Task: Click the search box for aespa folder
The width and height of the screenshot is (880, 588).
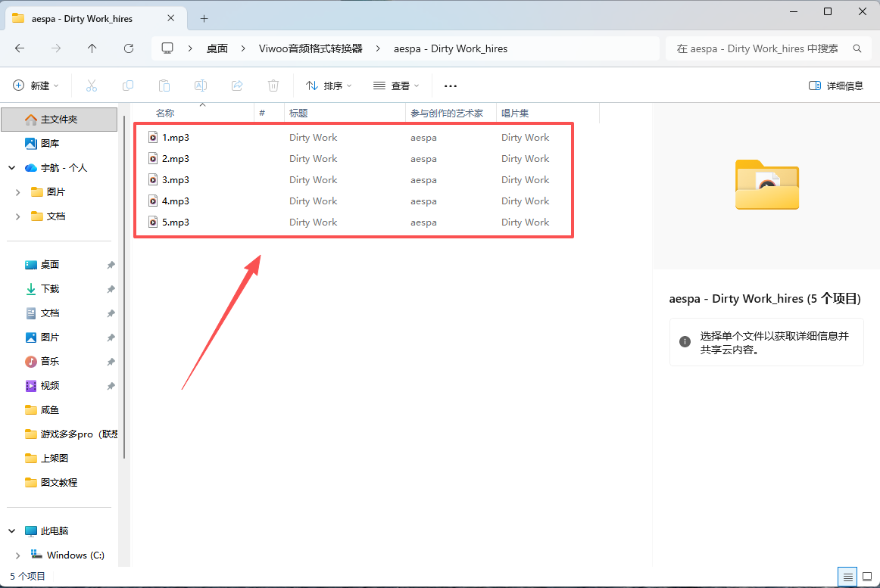Action: point(757,48)
